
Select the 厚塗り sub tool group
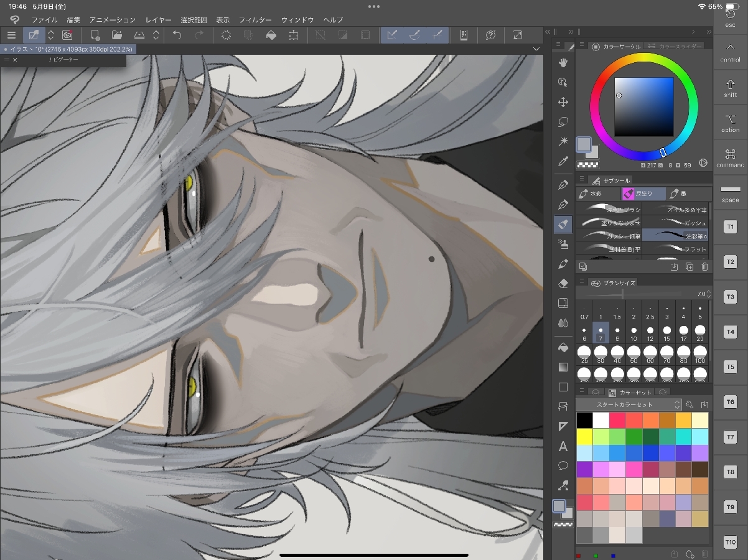tap(643, 194)
